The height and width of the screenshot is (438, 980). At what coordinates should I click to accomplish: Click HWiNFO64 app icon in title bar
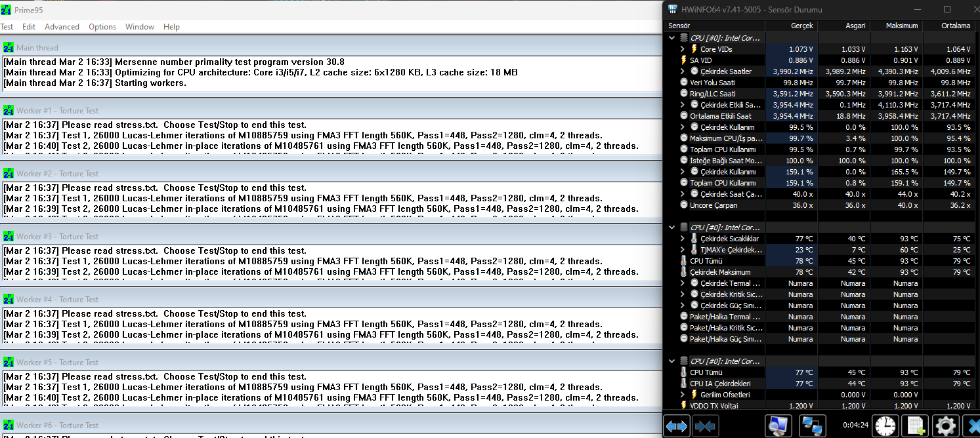pyautogui.click(x=673, y=9)
